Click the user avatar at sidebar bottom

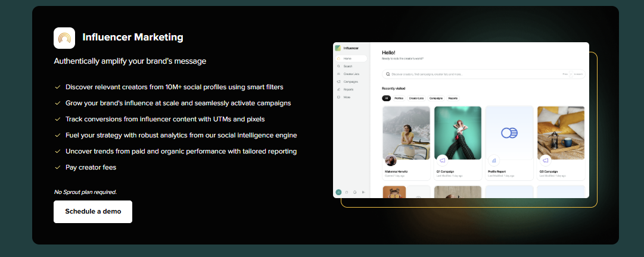pos(338,192)
